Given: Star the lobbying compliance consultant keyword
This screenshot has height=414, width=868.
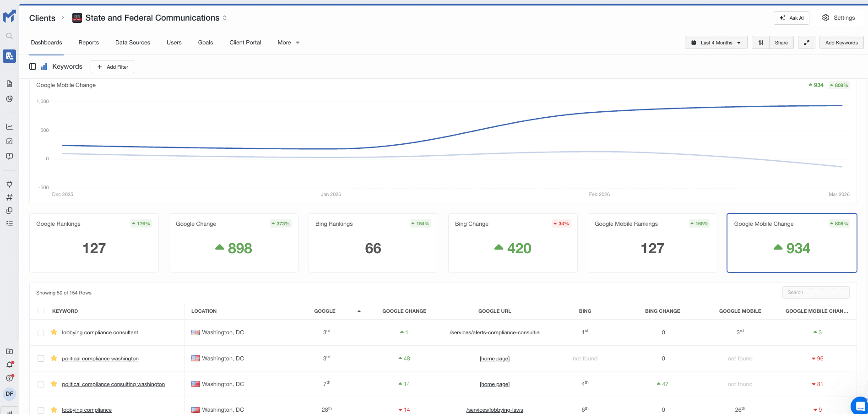Looking at the screenshot, I should coord(54,332).
